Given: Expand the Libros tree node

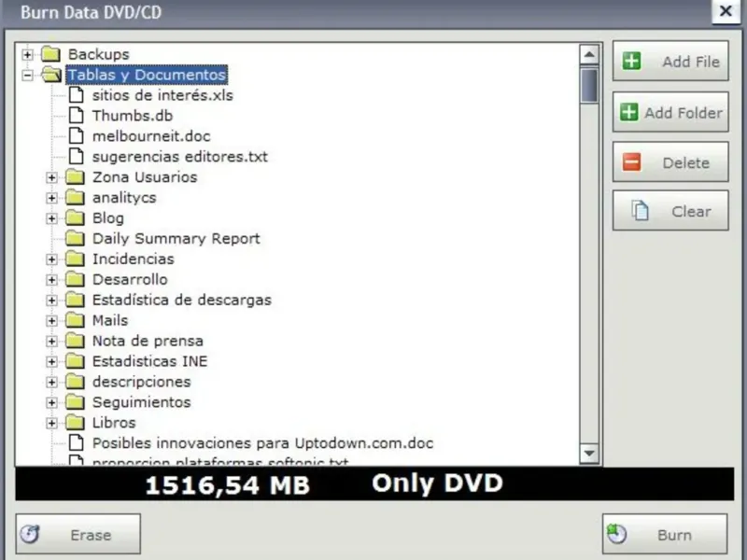Looking at the screenshot, I should (x=51, y=424).
